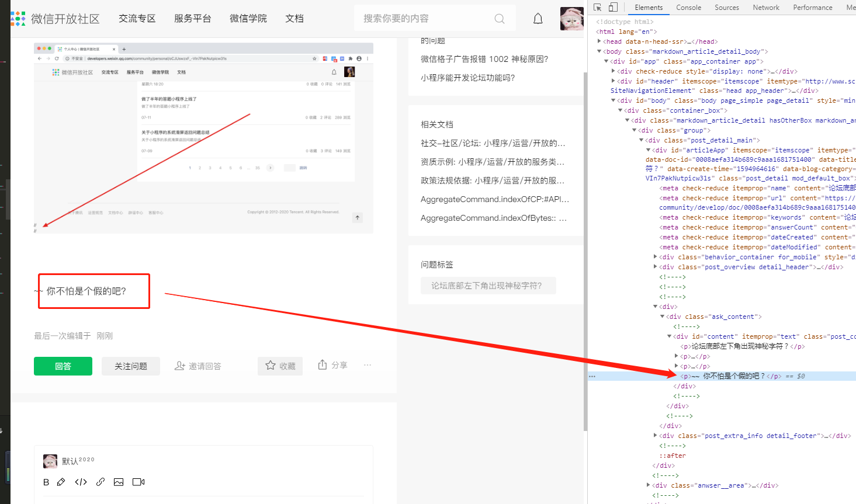Open link 微信格子广告报错 1002 神秘原因?
This screenshot has height=504, width=856.
tap(484, 59)
